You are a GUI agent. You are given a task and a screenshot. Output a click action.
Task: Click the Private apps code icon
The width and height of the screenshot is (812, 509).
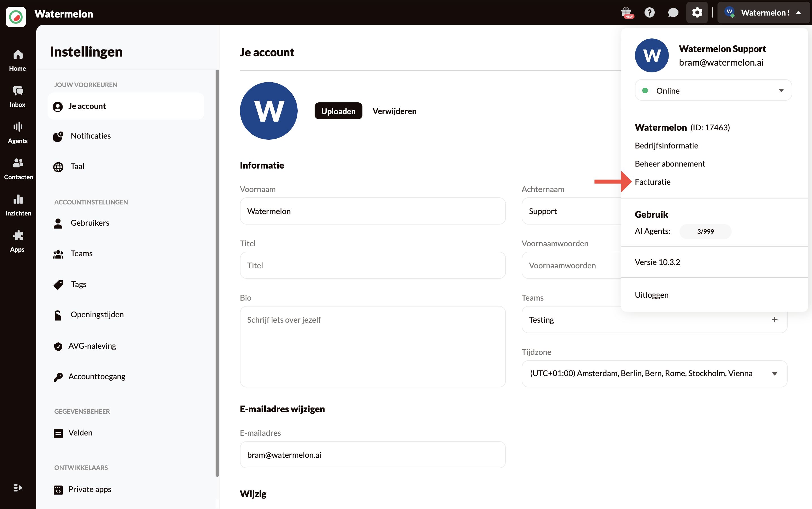click(58, 490)
